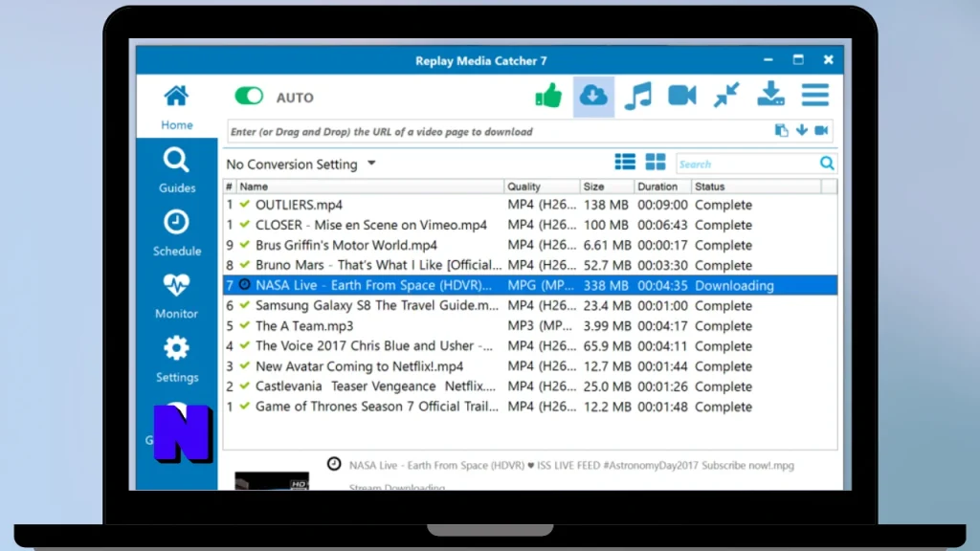Minimize the Replay Media Catcher window
The image size is (980, 551).
coord(768,60)
